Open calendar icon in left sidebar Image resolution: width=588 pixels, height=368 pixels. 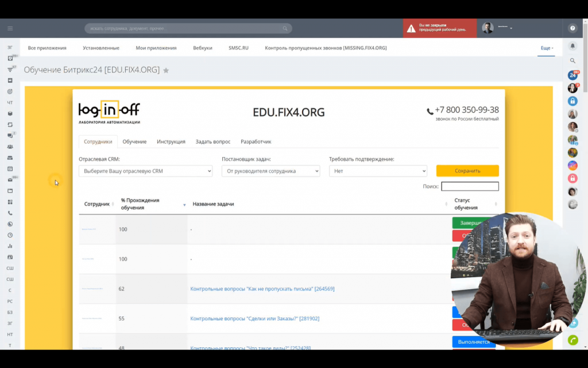pos(10,168)
